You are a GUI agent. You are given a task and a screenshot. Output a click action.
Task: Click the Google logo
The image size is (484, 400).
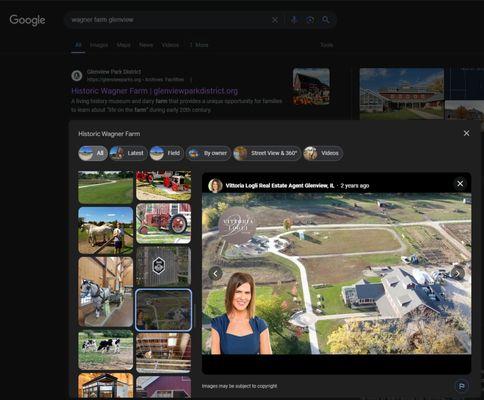click(27, 20)
